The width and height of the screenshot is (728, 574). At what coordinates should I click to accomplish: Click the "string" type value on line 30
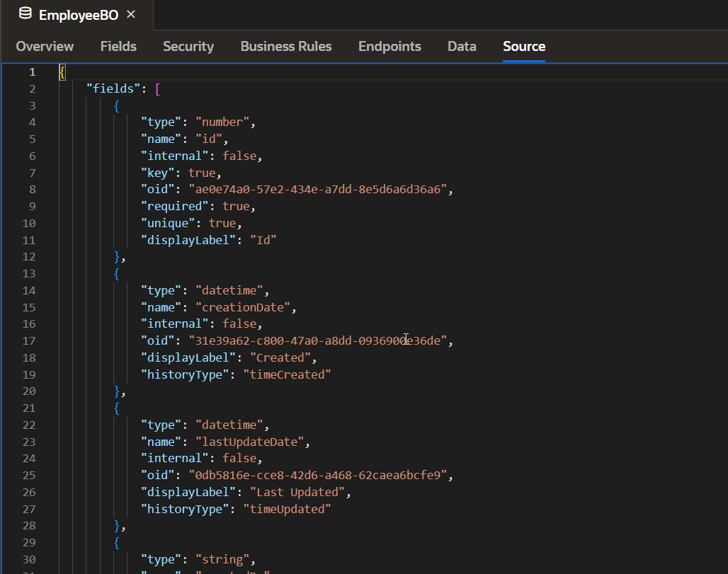222,559
